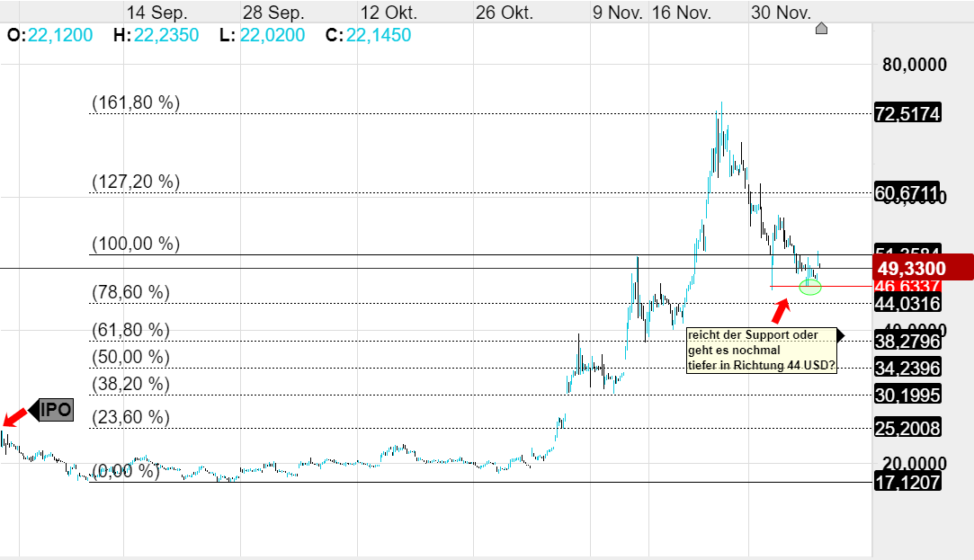The height and width of the screenshot is (560, 974).
Task: Click the (78,60 %) retracement label
Action: [x=130, y=292]
